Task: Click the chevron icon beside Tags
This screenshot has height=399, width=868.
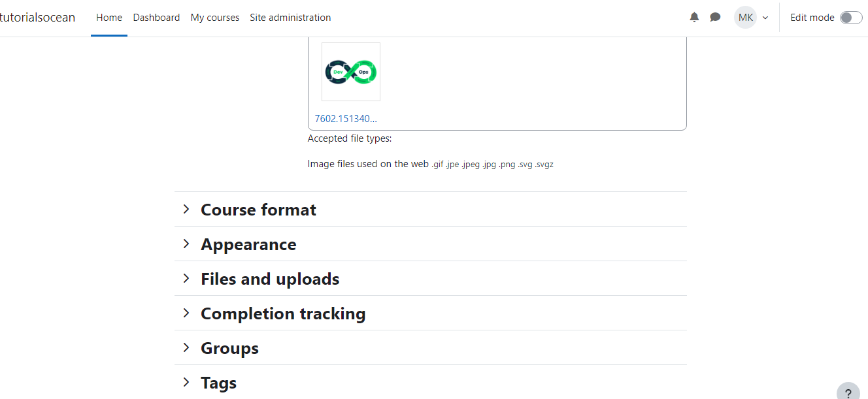Action: click(186, 382)
